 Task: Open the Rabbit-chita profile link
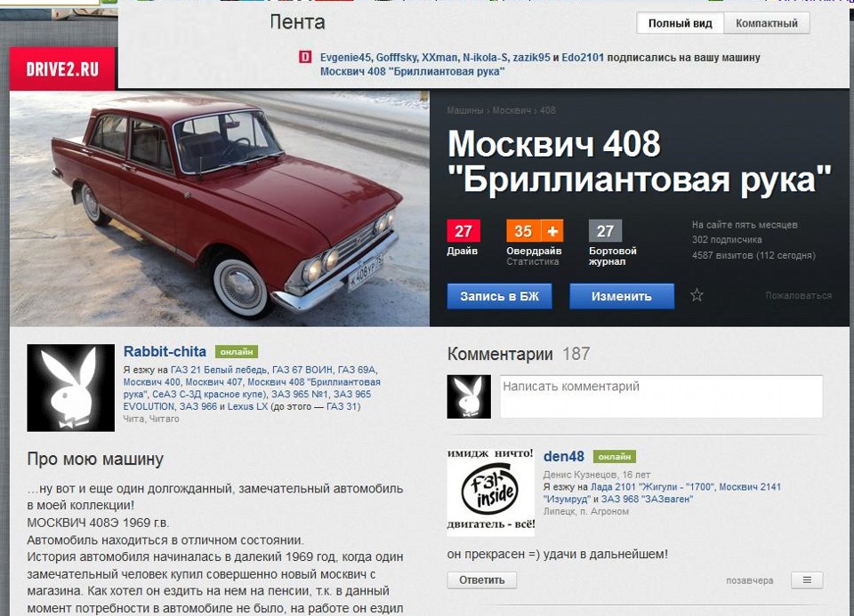[x=165, y=351]
